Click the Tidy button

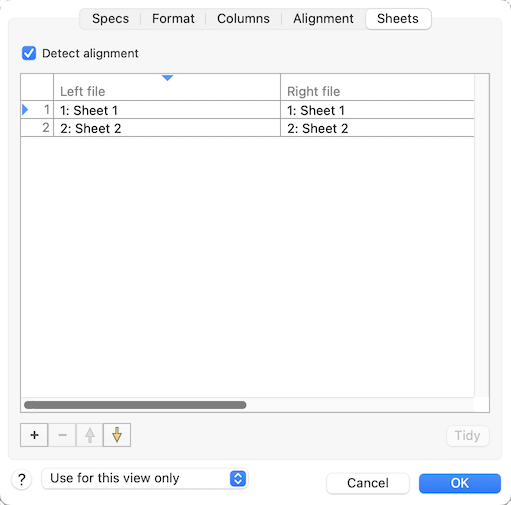467,435
